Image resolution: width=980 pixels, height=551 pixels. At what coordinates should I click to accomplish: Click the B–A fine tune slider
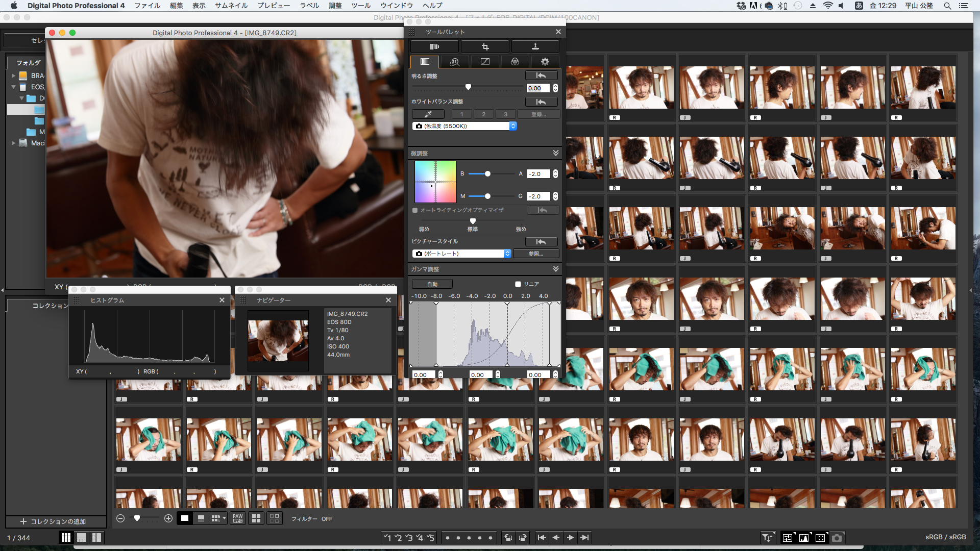[x=492, y=174]
